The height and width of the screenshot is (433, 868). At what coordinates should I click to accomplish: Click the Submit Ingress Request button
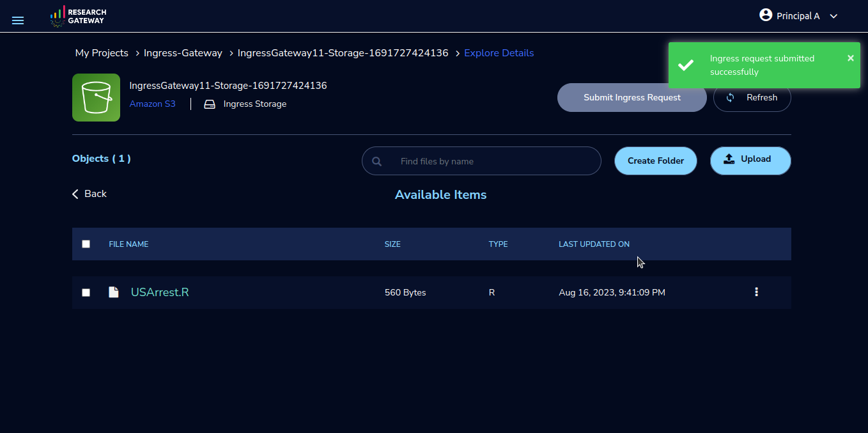[632, 98]
